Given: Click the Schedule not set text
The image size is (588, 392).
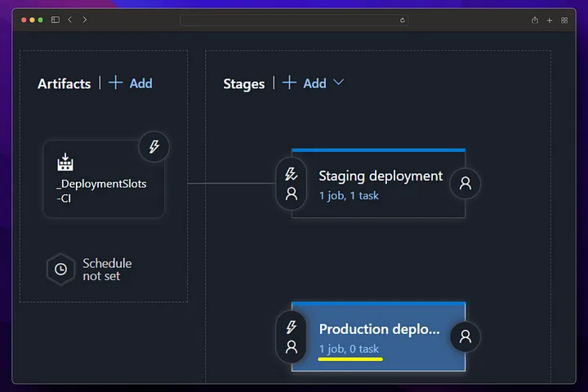Looking at the screenshot, I should (x=107, y=269).
